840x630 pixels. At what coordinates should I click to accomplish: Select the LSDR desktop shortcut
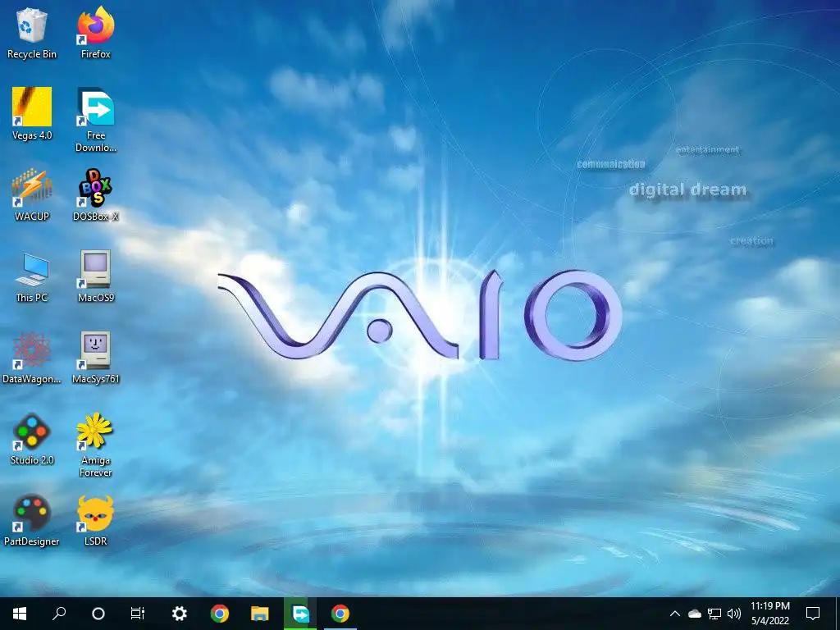coord(96,521)
